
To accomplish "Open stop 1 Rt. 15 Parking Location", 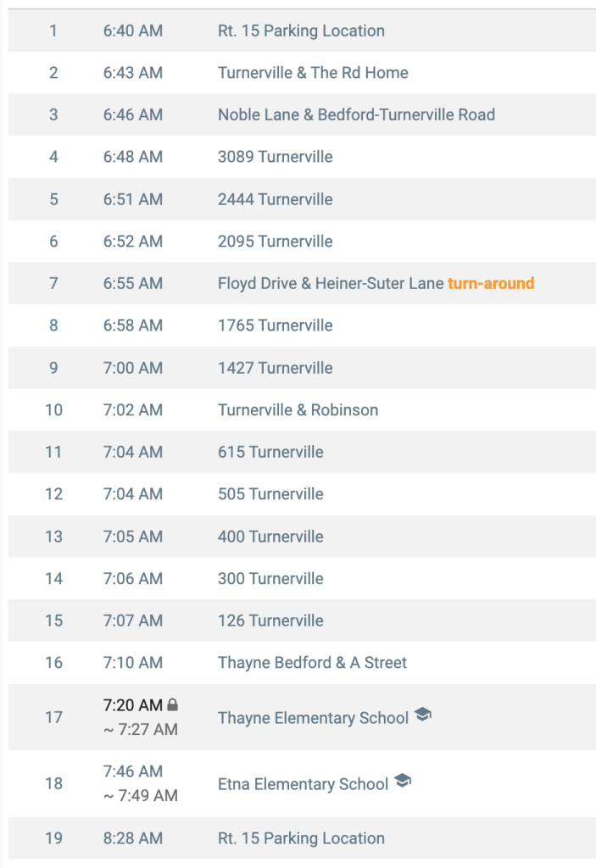I will click(x=302, y=31).
